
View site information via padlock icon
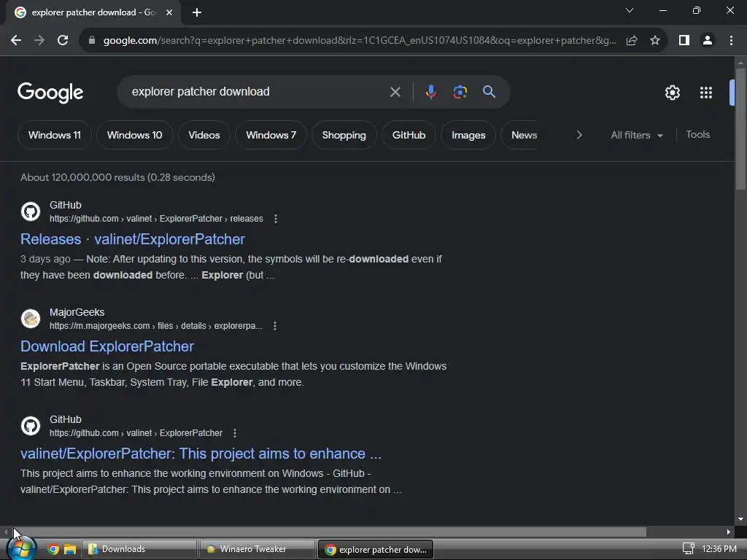(x=91, y=41)
